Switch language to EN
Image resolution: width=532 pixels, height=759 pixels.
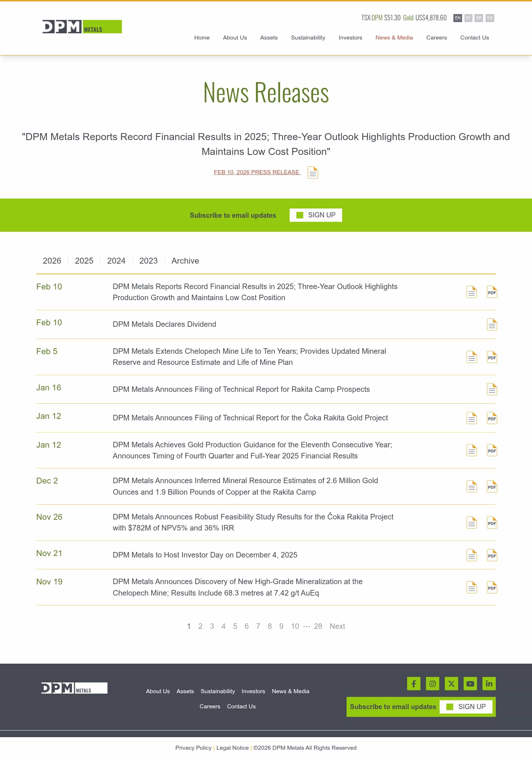(458, 18)
